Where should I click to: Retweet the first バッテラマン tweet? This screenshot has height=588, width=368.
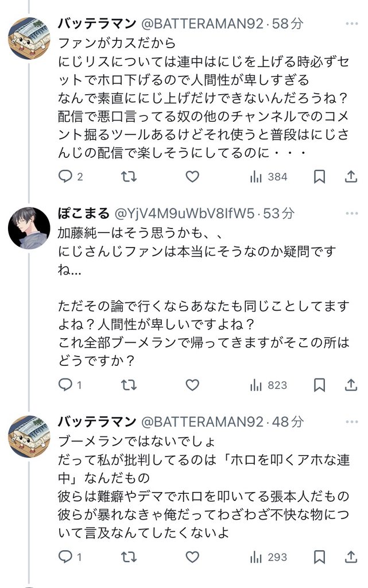tap(129, 176)
